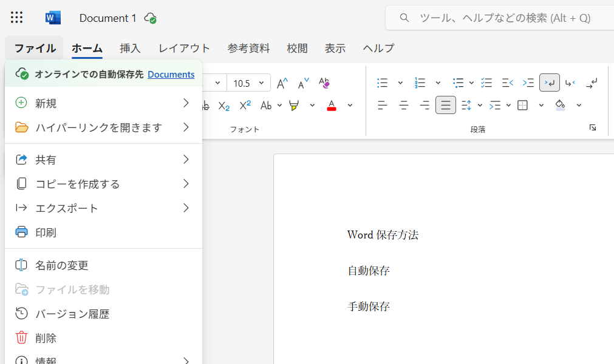Image resolution: width=614 pixels, height=364 pixels.
Task: Toggle right-to-left text direction
Action: [x=570, y=83]
